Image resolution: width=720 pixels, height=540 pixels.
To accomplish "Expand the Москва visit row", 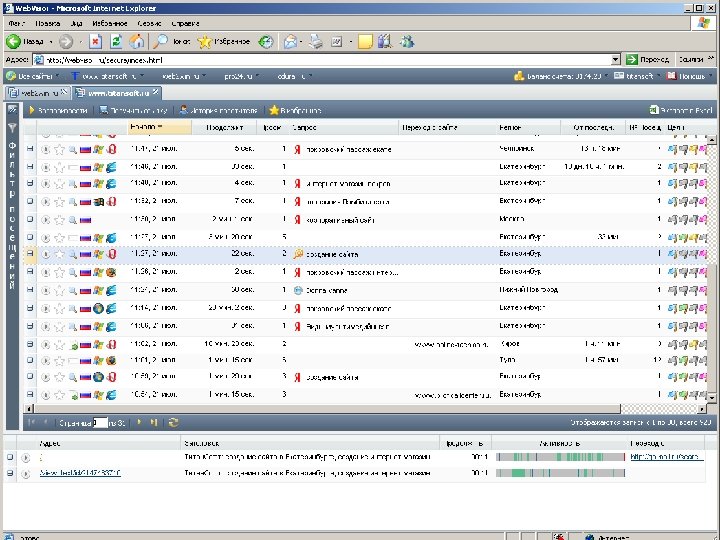I will [30, 219].
